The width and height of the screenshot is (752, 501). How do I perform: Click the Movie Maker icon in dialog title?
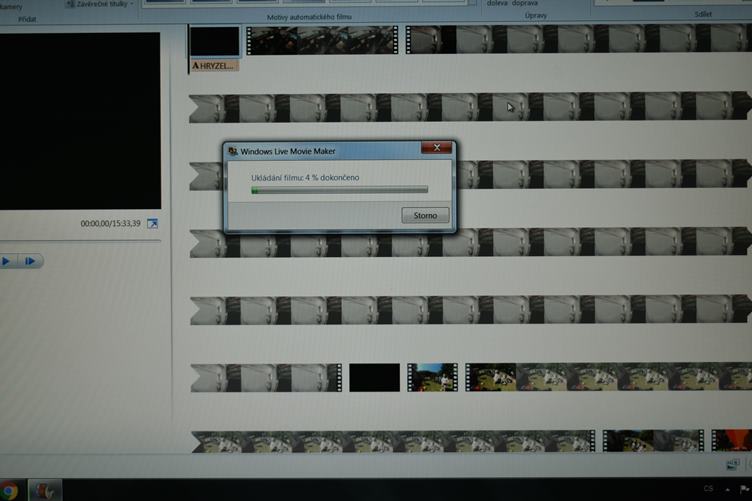point(233,151)
